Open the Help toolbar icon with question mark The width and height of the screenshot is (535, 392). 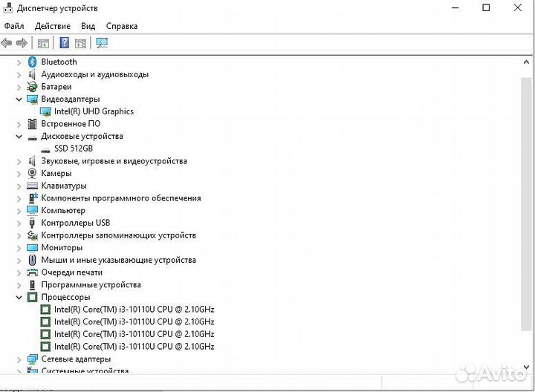(x=64, y=43)
